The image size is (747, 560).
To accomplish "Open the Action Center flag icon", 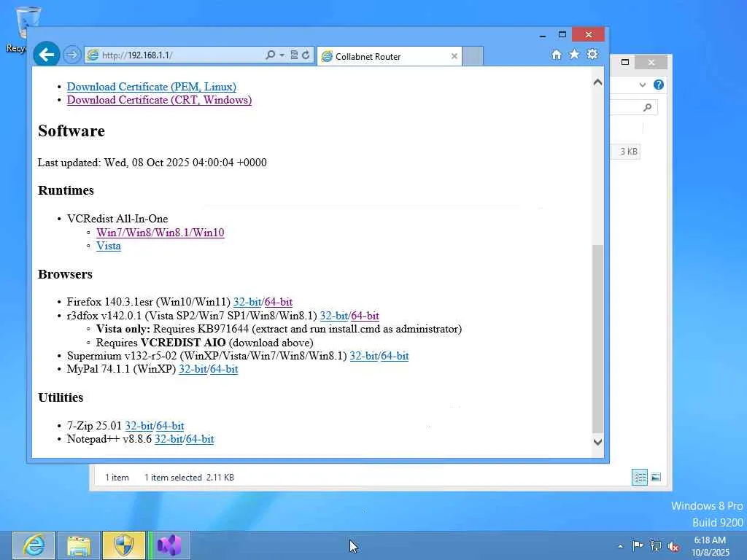I will tap(638, 545).
